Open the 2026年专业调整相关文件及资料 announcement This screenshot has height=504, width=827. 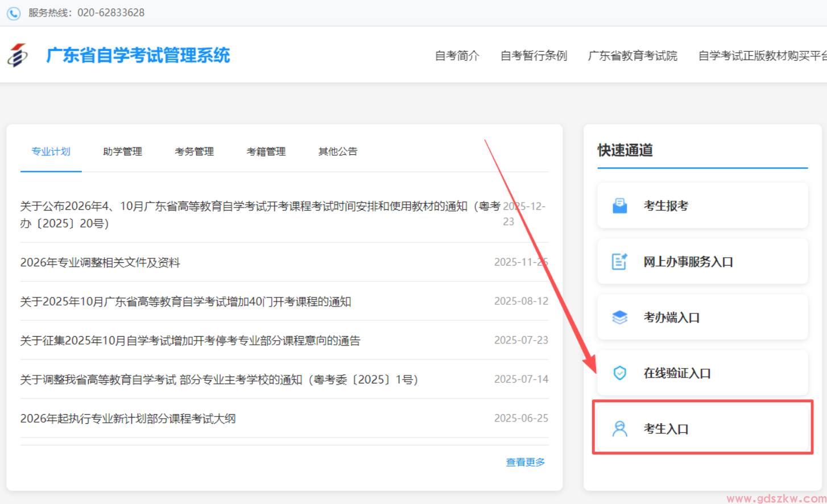(x=100, y=262)
